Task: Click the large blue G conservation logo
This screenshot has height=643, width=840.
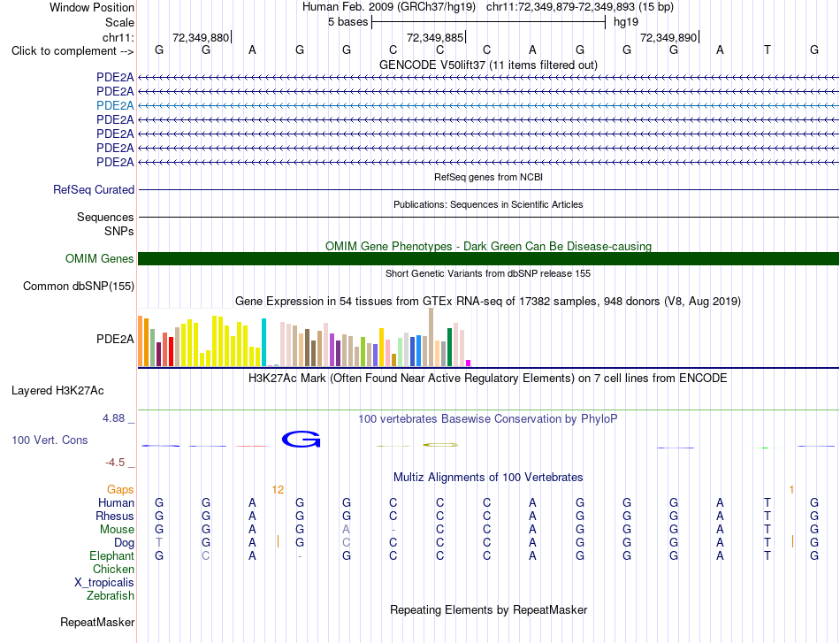Action: [301, 439]
